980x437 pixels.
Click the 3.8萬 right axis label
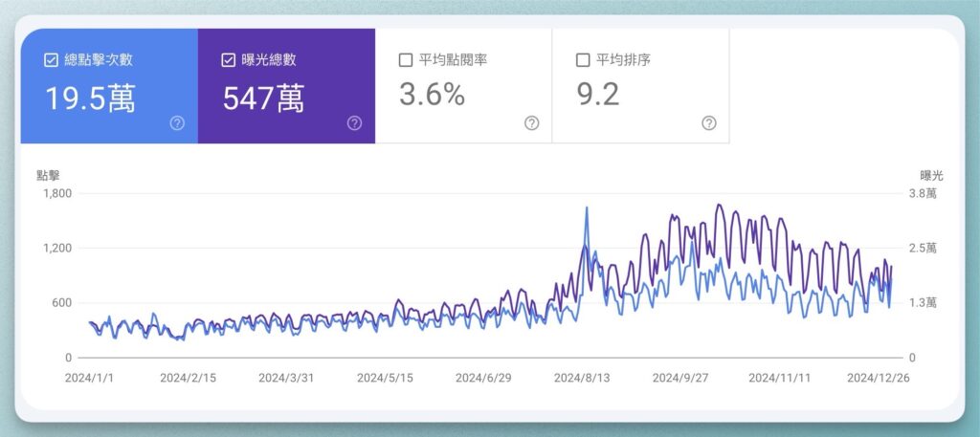pos(923,193)
